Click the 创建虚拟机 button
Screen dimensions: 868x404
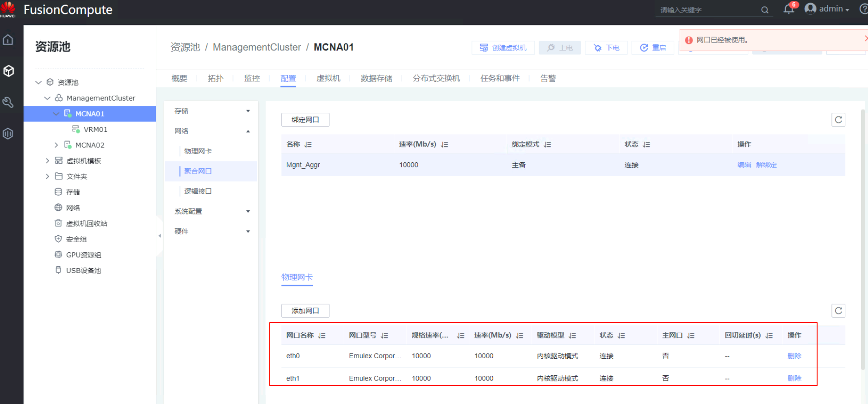point(503,48)
